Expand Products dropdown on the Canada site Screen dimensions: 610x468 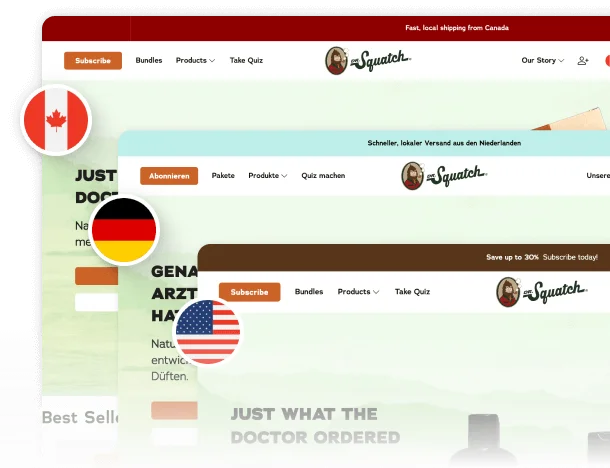pos(195,60)
